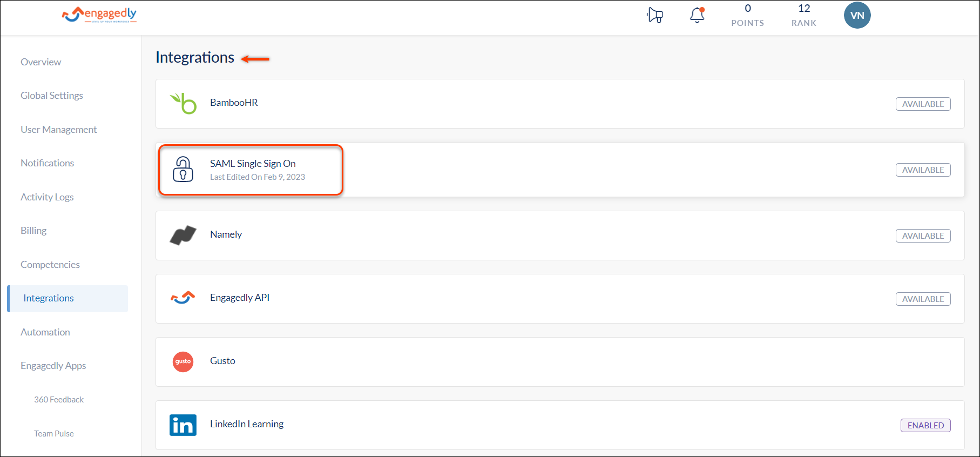Open the notifications bell icon

click(697, 15)
